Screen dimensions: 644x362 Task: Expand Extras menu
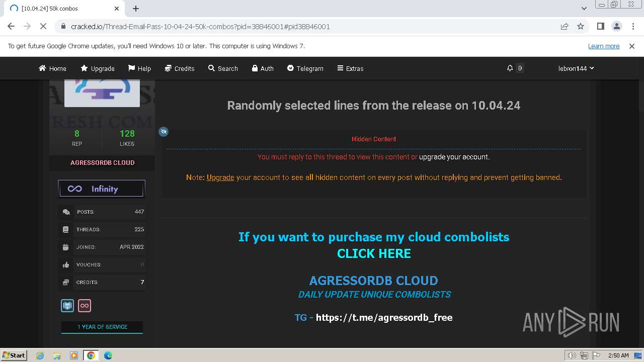point(350,68)
